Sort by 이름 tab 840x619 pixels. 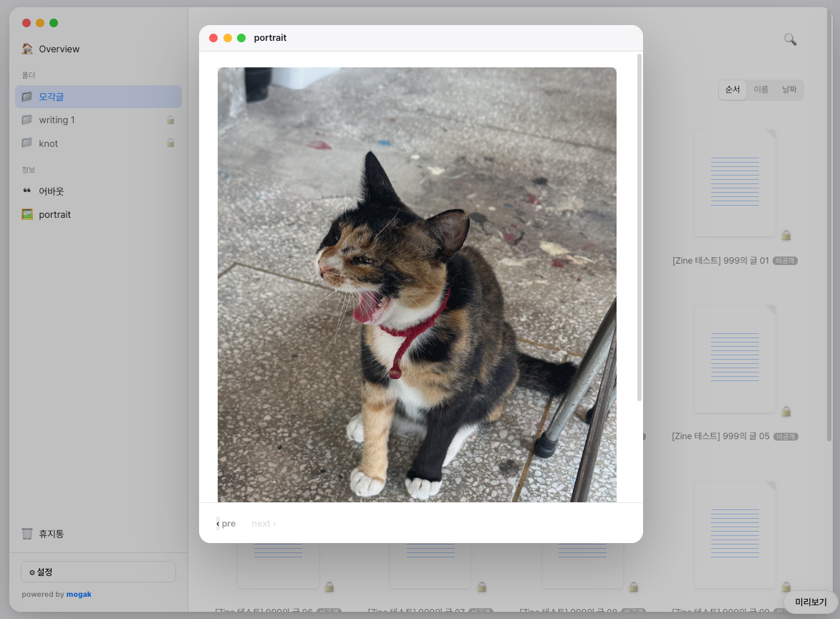(x=761, y=90)
